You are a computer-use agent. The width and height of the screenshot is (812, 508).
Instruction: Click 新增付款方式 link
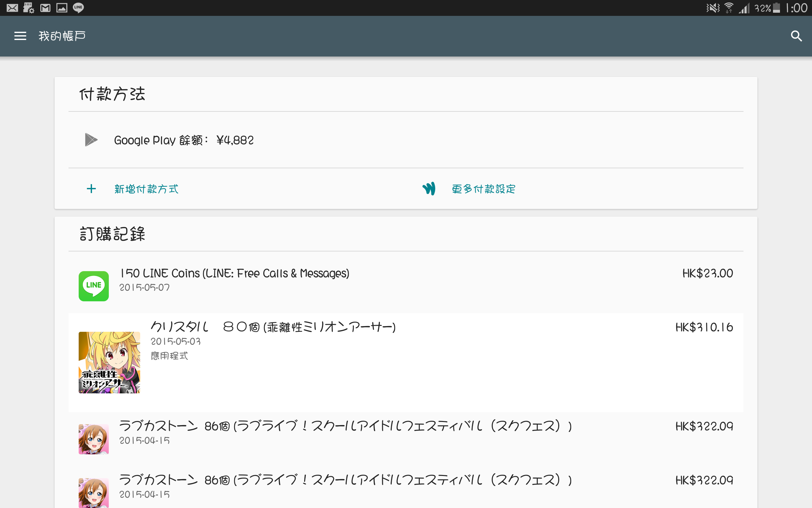click(146, 189)
